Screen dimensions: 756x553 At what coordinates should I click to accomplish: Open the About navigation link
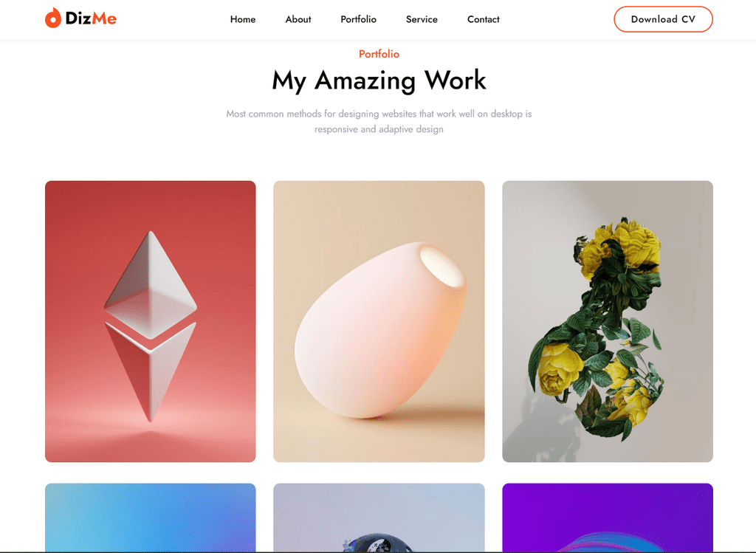(x=298, y=19)
